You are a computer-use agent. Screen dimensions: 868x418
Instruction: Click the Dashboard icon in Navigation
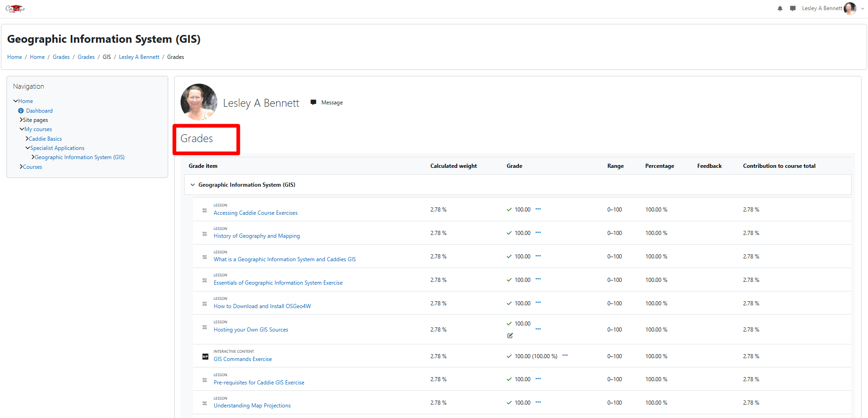[21, 111]
